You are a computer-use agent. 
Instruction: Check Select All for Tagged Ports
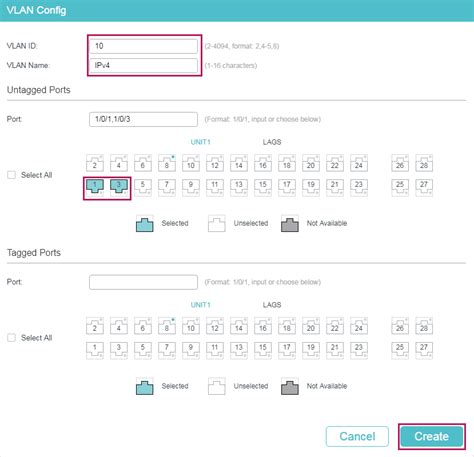point(12,338)
